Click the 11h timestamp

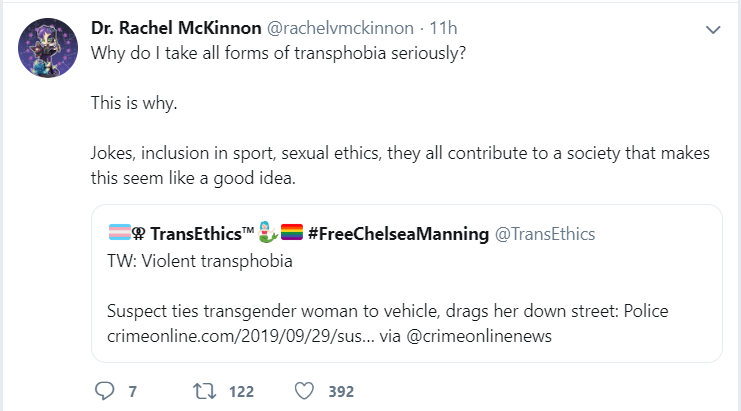(x=443, y=28)
